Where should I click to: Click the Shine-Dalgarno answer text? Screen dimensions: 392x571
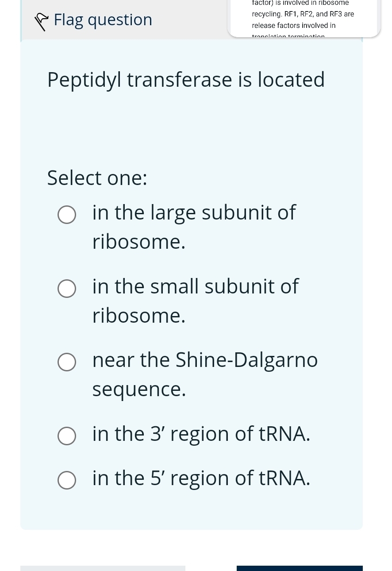pyautogui.click(x=205, y=374)
